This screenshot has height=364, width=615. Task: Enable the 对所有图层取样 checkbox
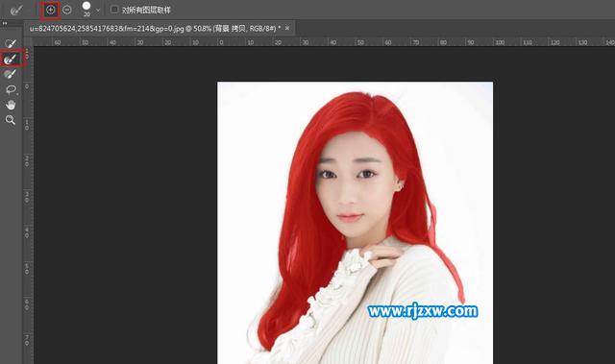pyautogui.click(x=114, y=10)
